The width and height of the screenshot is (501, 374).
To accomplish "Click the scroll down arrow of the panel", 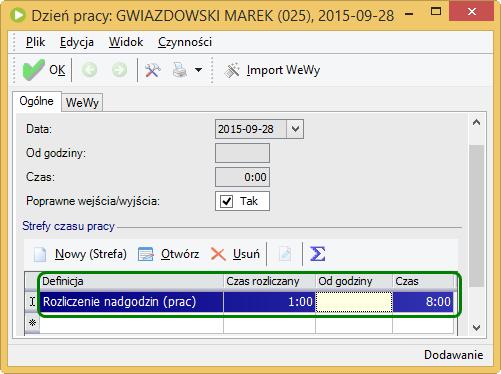I will pos(477,328).
